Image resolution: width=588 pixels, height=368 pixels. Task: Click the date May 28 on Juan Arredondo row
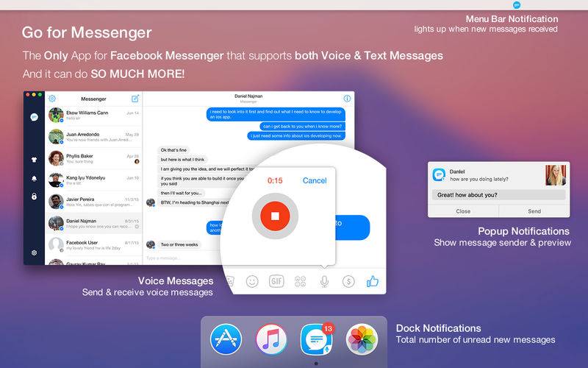tap(132, 135)
